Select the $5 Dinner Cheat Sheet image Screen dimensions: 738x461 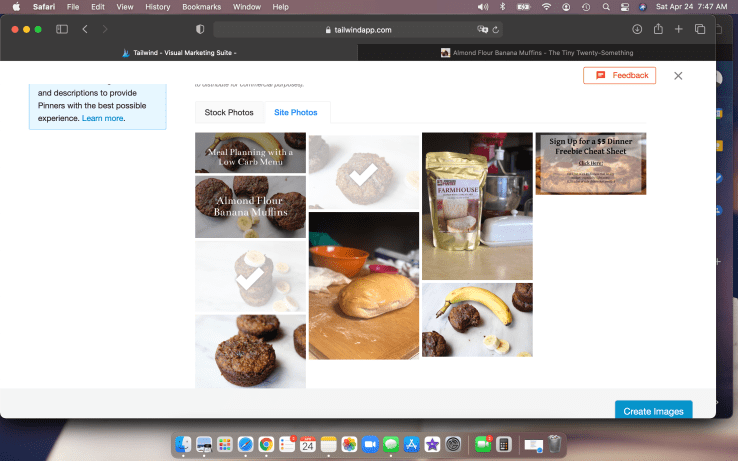point(590,163)
